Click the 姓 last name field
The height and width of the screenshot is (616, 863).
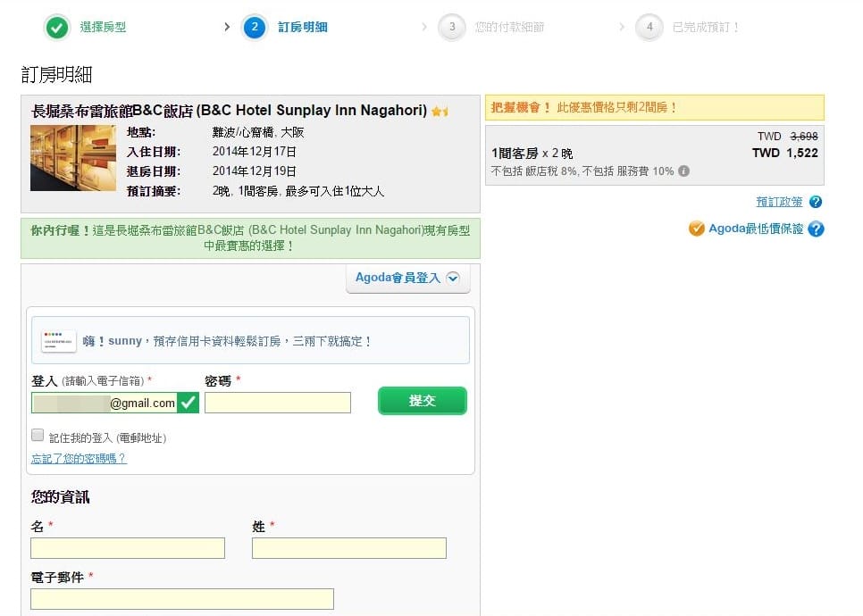348,548
